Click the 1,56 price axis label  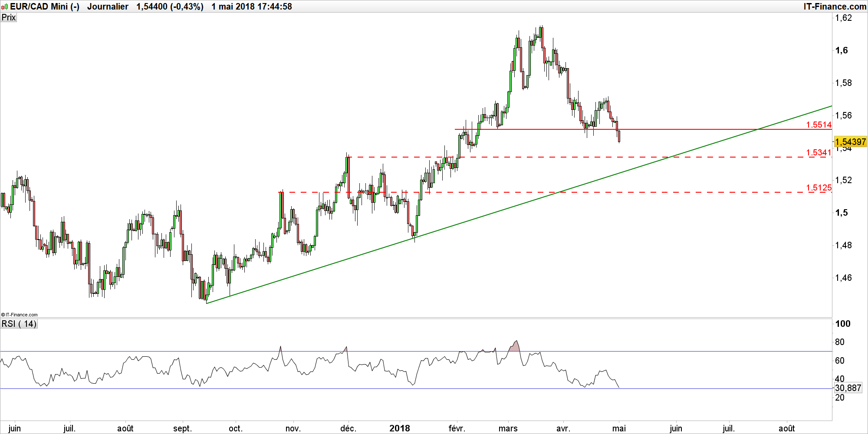pyautogui.click(x=844, y=115)
